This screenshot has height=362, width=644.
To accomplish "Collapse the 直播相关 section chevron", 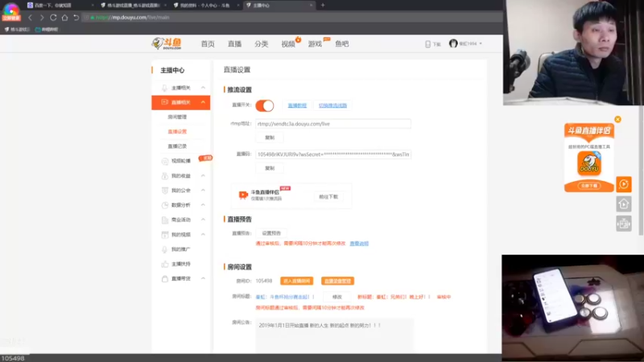I will pyautogui.click(x=203, y=102).
